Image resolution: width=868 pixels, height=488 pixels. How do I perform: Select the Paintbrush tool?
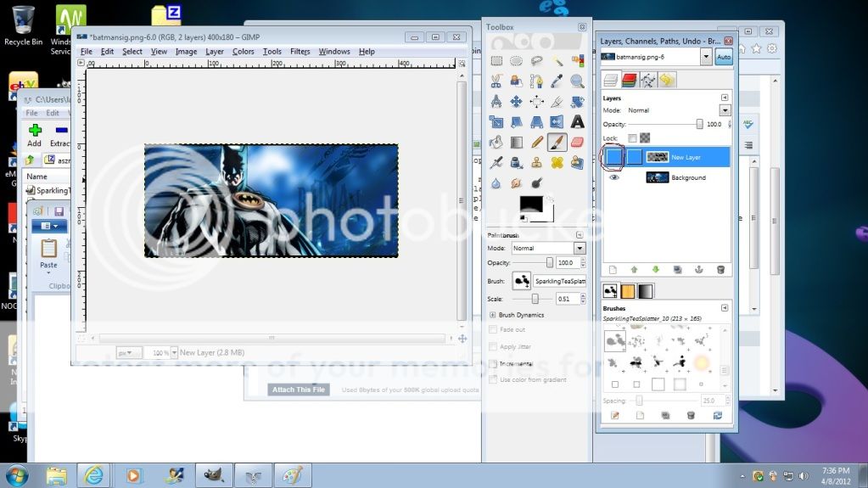click(557, 143)
